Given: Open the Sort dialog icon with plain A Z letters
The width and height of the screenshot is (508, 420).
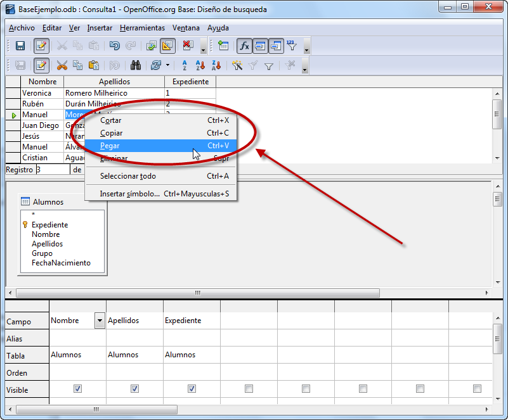Looking at the screenshot, I should [185, 66].
